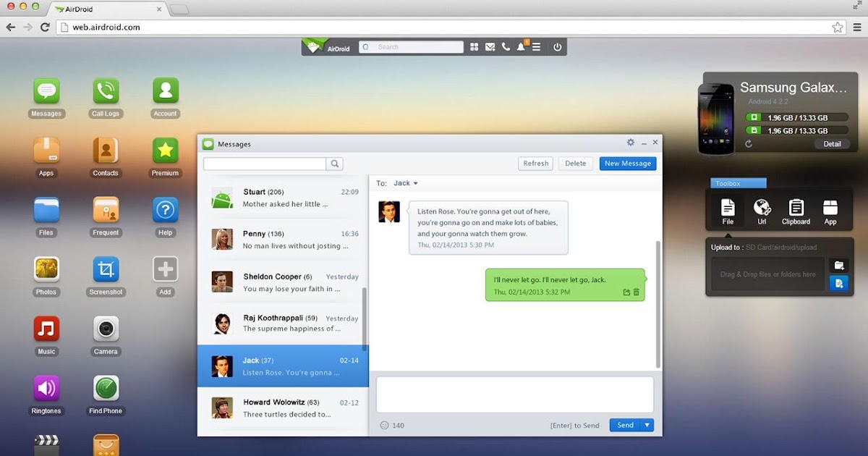This screenshot has height=456, width=868.
Task: Open the Music desktop icon
Action: coord(46,329)
